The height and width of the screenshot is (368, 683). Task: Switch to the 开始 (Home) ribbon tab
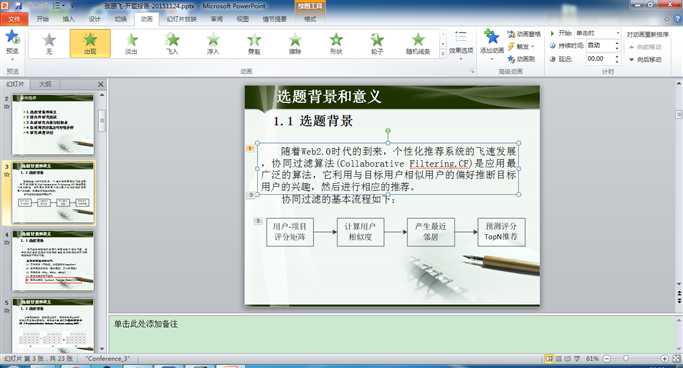[x=42, y=19]
